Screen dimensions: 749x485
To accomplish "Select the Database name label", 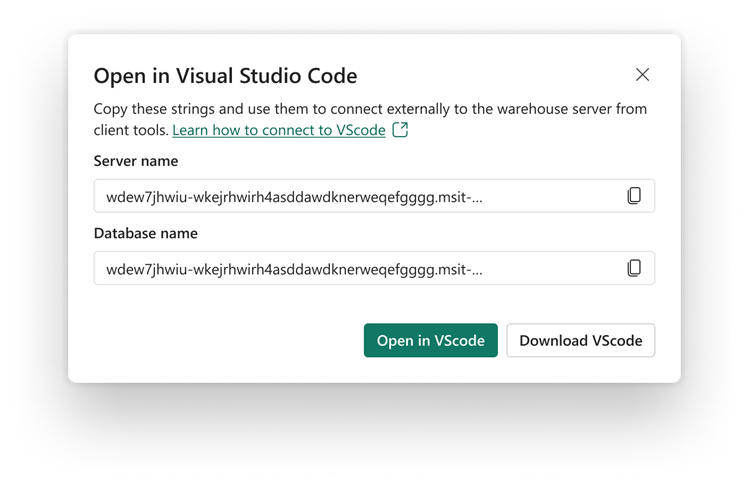I will pos(146,233).
